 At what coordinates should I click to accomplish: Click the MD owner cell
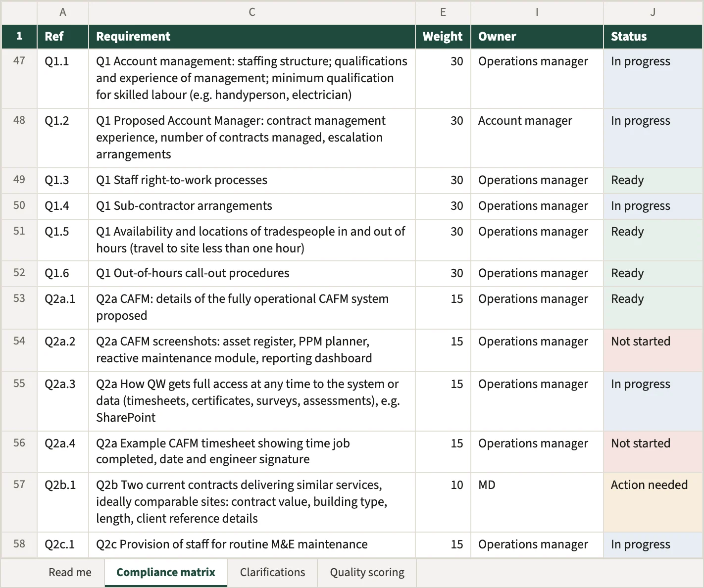click(537, 502)
